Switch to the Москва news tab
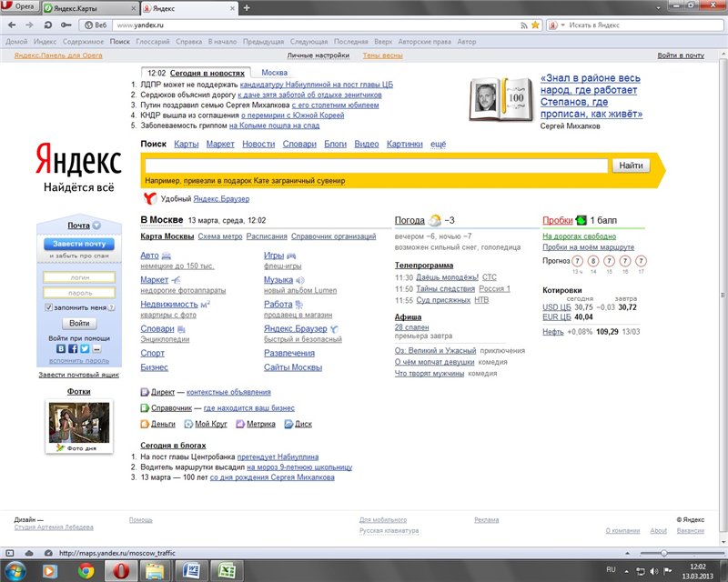Image resolution: width=728 pixels, height=582 pixels. (x=275, y=73)
